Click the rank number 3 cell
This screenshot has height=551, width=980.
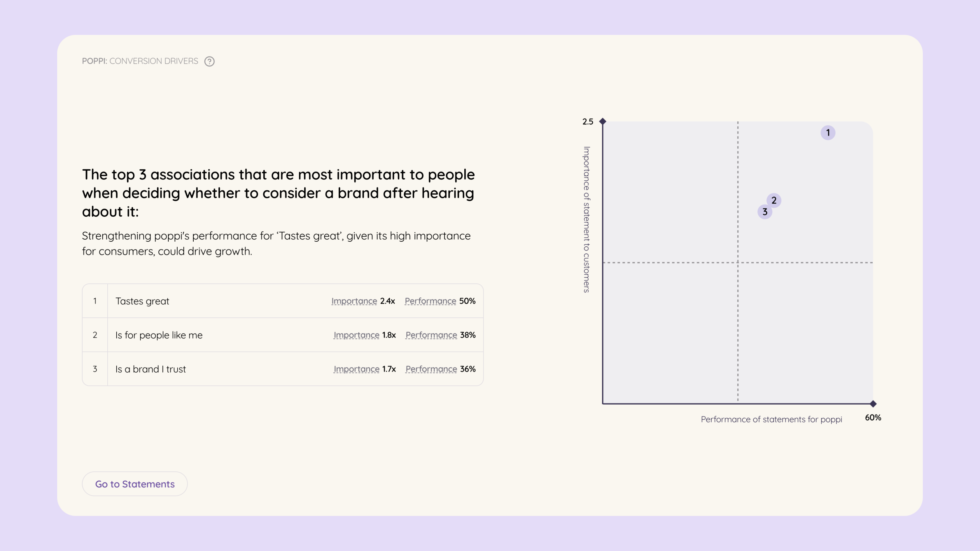click(95, 369)
